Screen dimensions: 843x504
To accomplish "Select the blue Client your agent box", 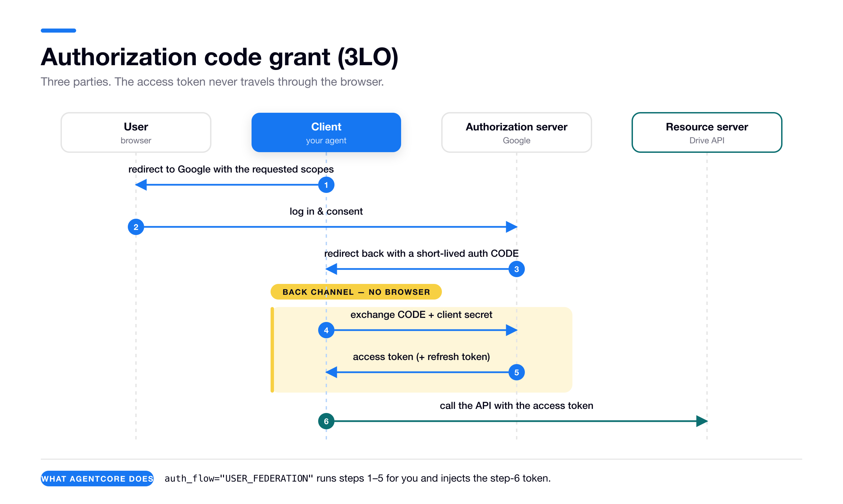I will [x=326, y=132].
